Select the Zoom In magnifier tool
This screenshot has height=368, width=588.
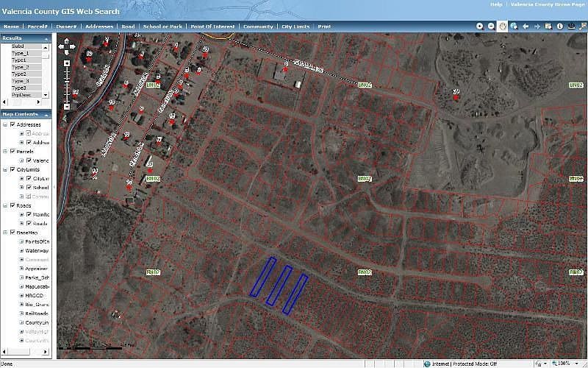tap(480, 26)
